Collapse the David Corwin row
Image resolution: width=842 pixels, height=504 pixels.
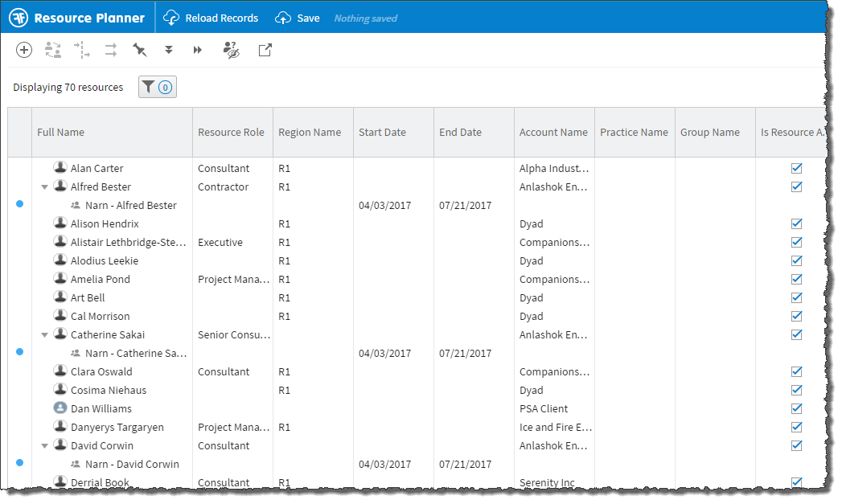click(x=44, y=446)
